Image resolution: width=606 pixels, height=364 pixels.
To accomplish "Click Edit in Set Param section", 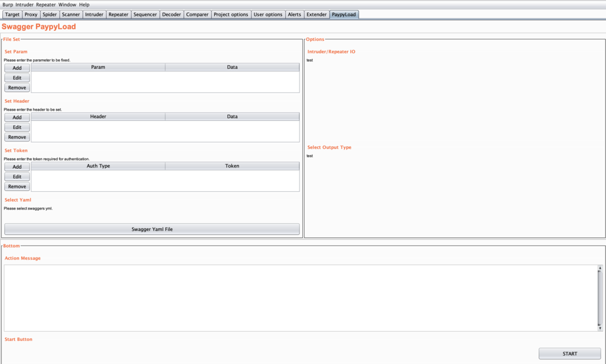I will click(17, 78).
